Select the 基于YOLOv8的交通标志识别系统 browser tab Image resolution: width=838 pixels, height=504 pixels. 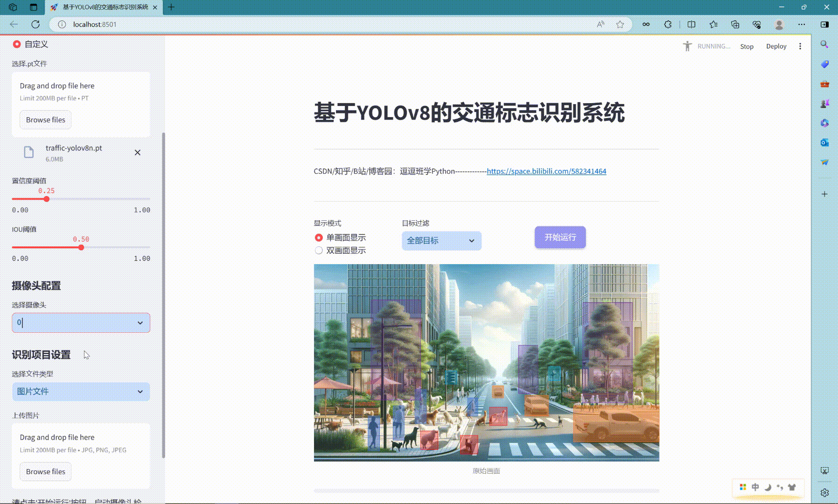[104, 7]
